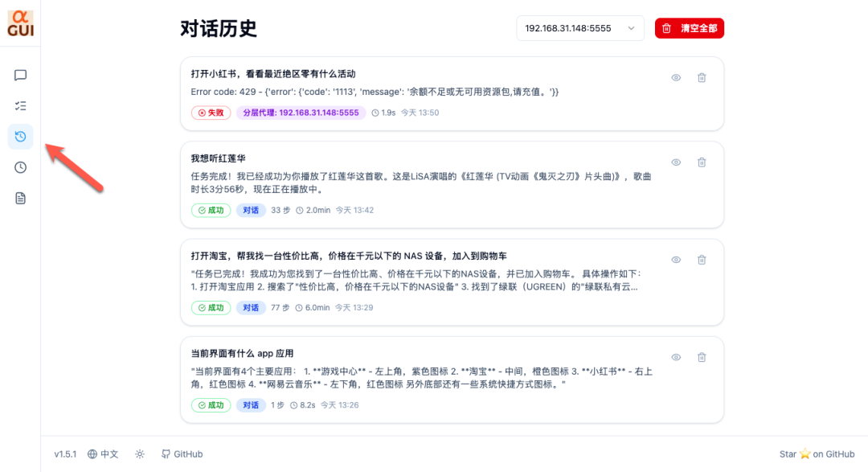Click the 失败 status badge
Viewport: 868px width, 472px height.
click(211, 113)
